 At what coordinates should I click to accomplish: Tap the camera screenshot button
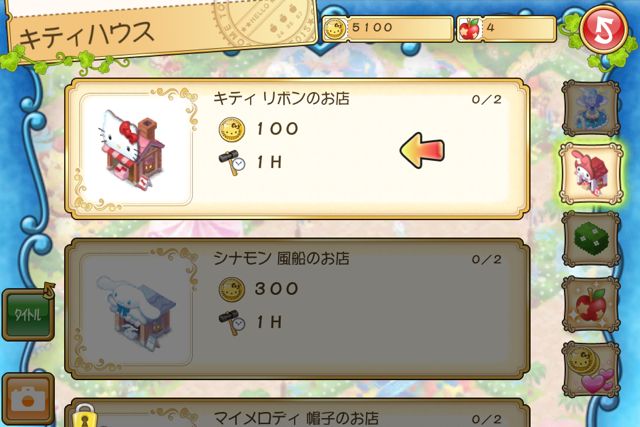[28, 399]
